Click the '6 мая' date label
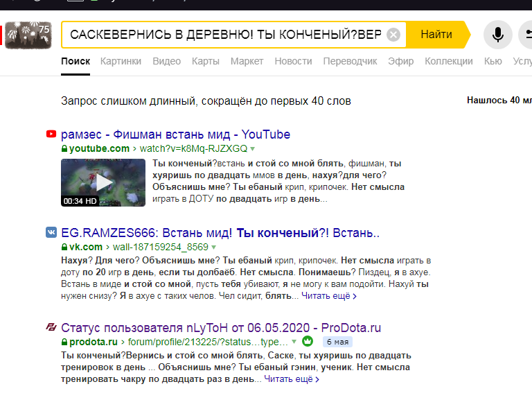 (337, 342)
